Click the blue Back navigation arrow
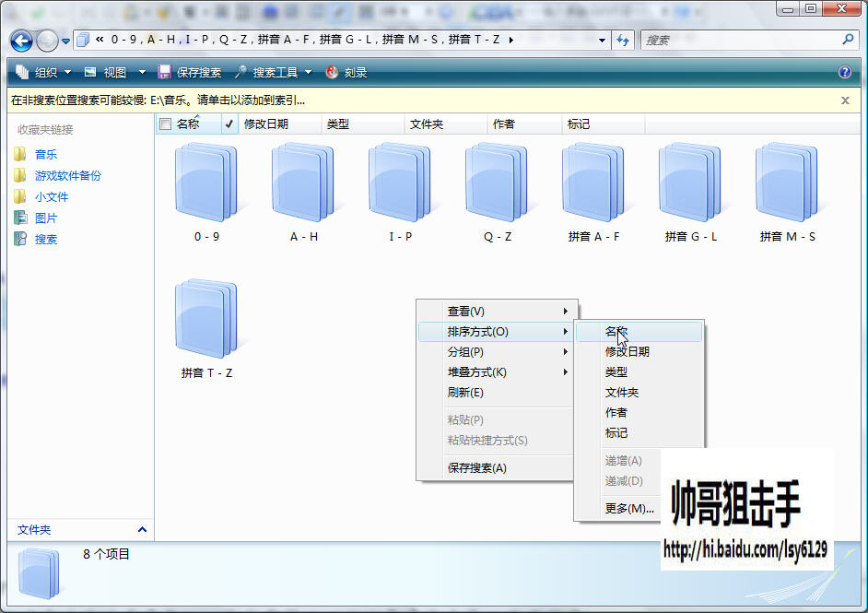The image size is (868, 613). tap(21, 41)
